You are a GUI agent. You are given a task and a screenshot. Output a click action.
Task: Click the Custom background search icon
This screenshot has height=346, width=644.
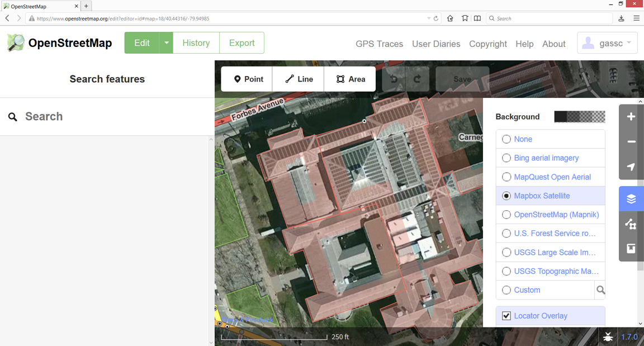click(600, 290)
